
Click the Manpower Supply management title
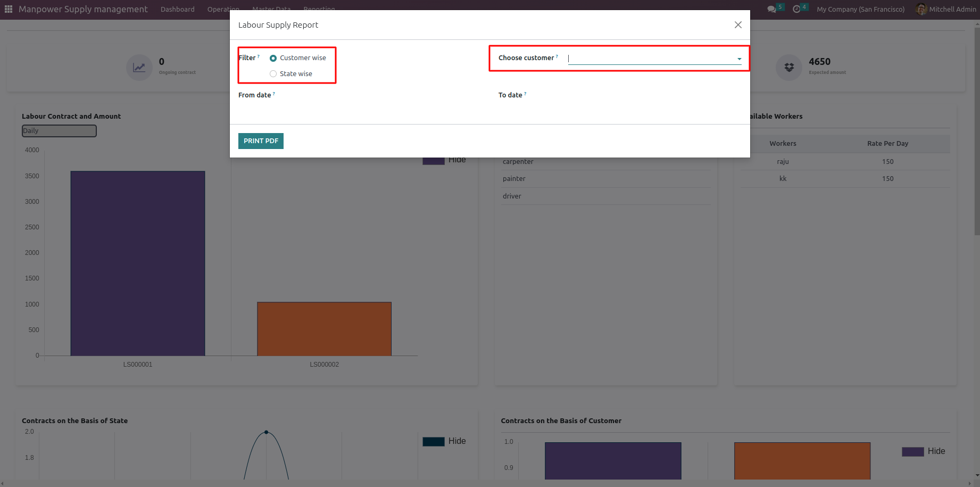[x=83, y=9]
